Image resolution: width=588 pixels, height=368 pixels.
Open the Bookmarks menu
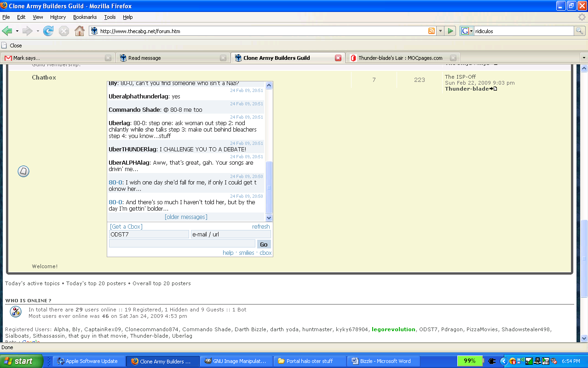click(x=85, y=17)
